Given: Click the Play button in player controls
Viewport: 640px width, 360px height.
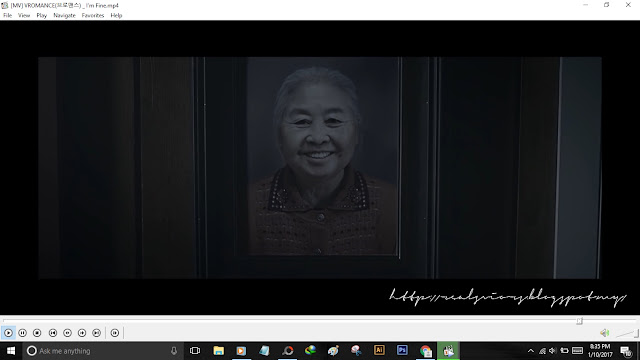Looking at the screenshot, I should [x=8, y=333].
